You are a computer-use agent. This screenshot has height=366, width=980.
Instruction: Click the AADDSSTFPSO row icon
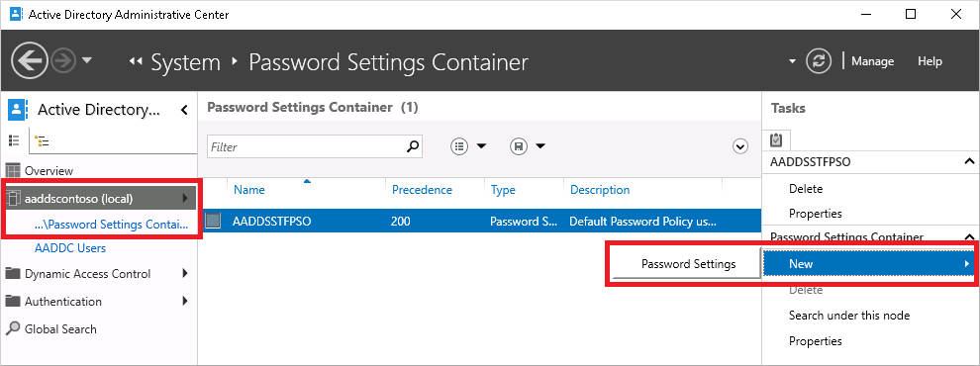tap(213, 222)
